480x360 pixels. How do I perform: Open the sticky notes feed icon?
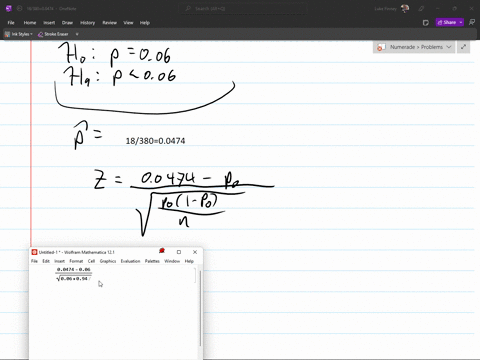[426, 23]
